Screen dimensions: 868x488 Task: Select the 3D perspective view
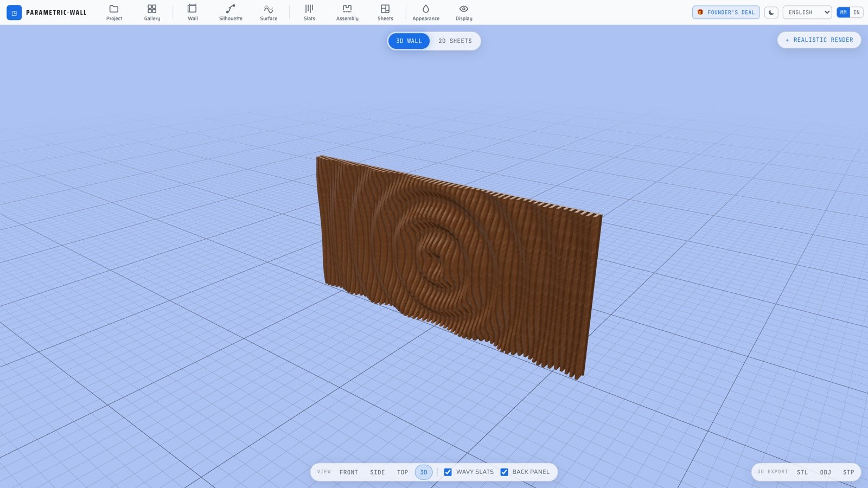[x=424, y=472]
